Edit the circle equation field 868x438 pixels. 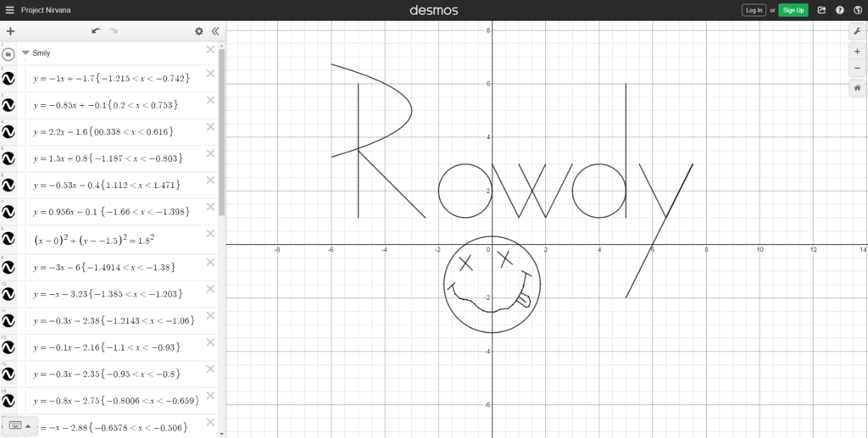click(94, 240)
